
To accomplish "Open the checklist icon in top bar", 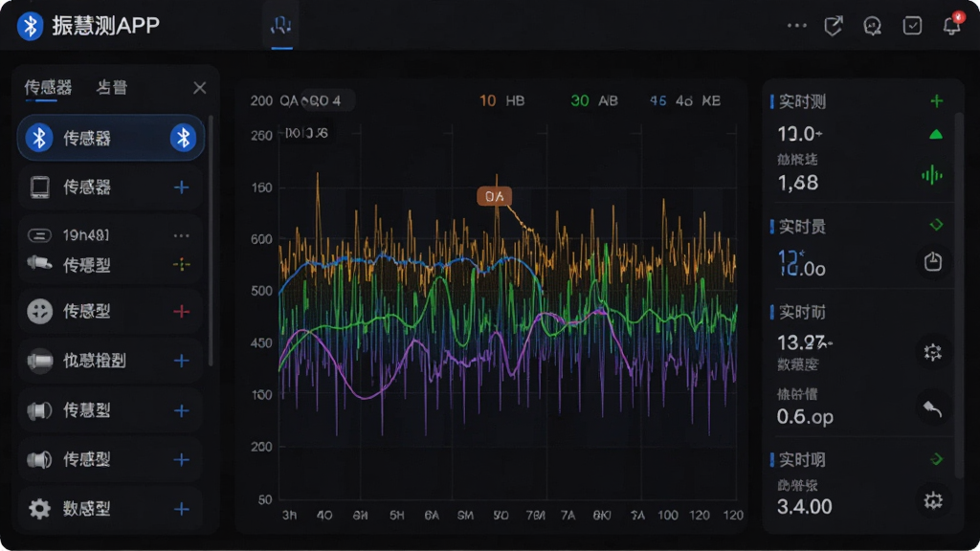I will click(912, 26).
